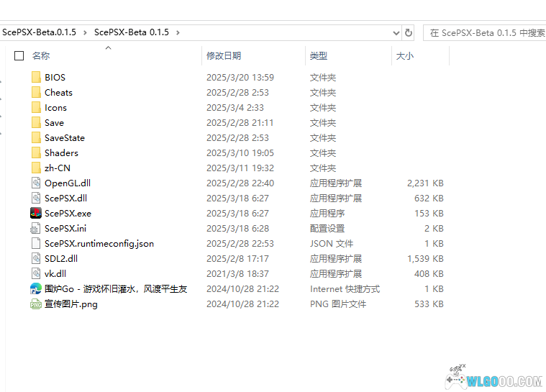This screenshot has width=546, height=392.
Task: Click the ScePSX.ini config file icon
Action: (x=36, y=228)
